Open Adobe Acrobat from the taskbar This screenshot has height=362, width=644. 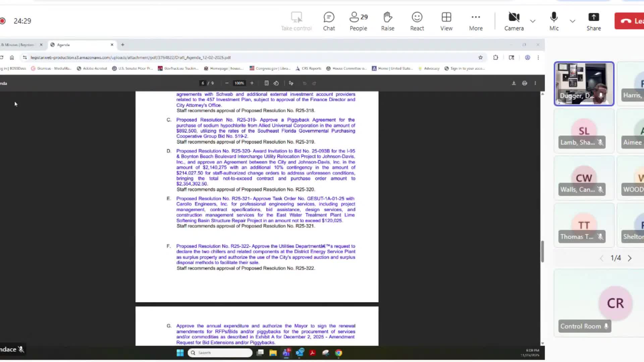point(312,353)
